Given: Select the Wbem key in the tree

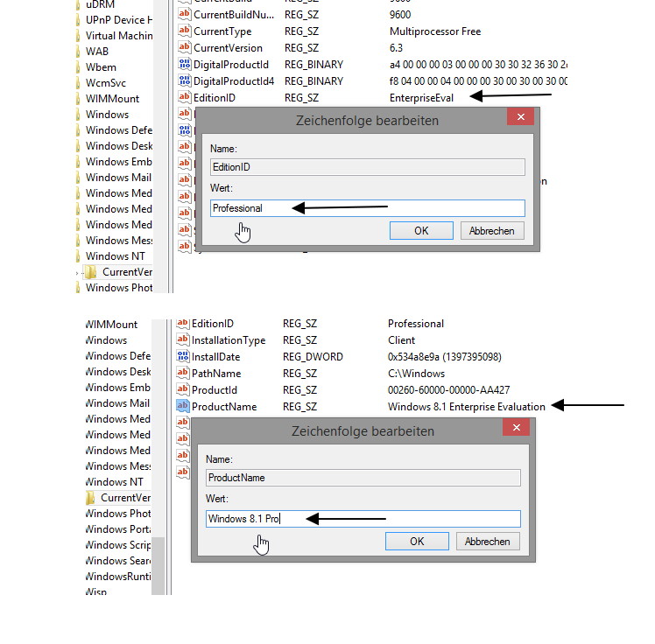Looking at the screenshot, I should [101, 67].
